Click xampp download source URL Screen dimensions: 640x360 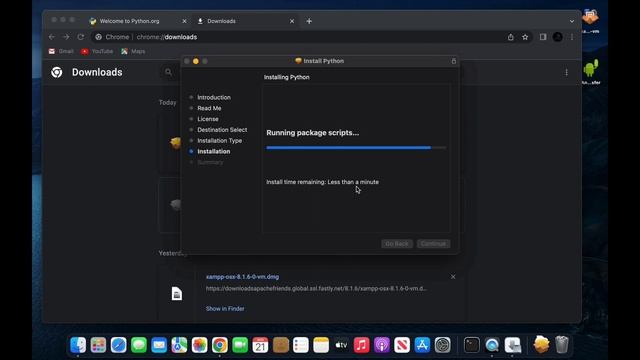(x=316, y=289)
